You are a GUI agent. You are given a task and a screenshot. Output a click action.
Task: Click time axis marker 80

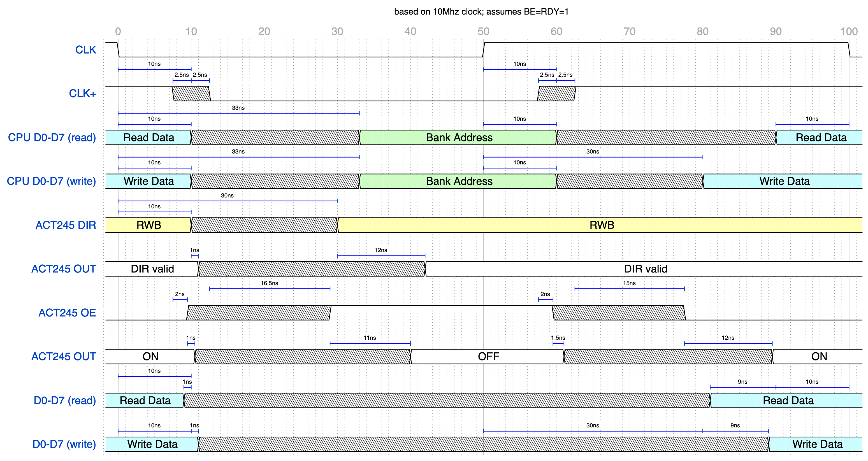click(x=703, y=31)
